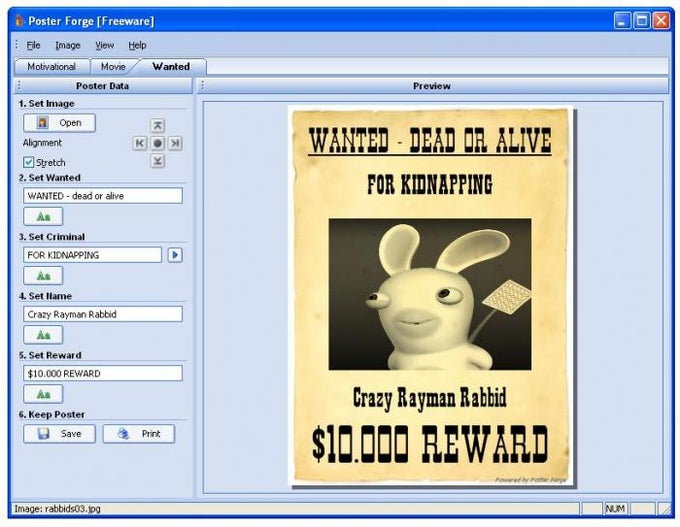The image size is (680, 527).
Task: Open font settings for Set Criminal text
Action: [x=43, y=275]
